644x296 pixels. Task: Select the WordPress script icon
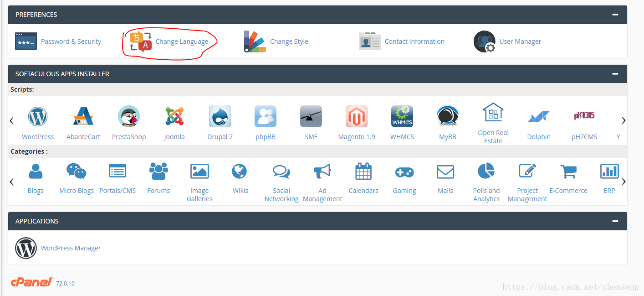[x=38, y=117]
